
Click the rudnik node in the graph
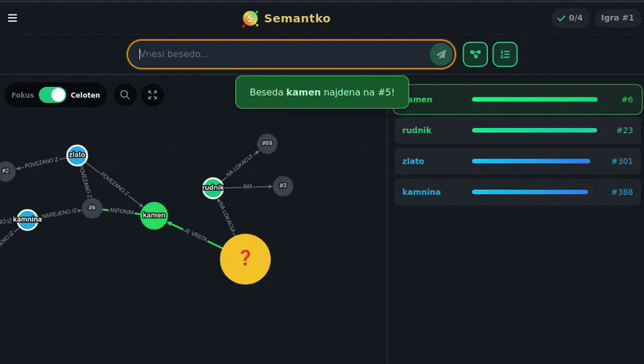[213, 188]
